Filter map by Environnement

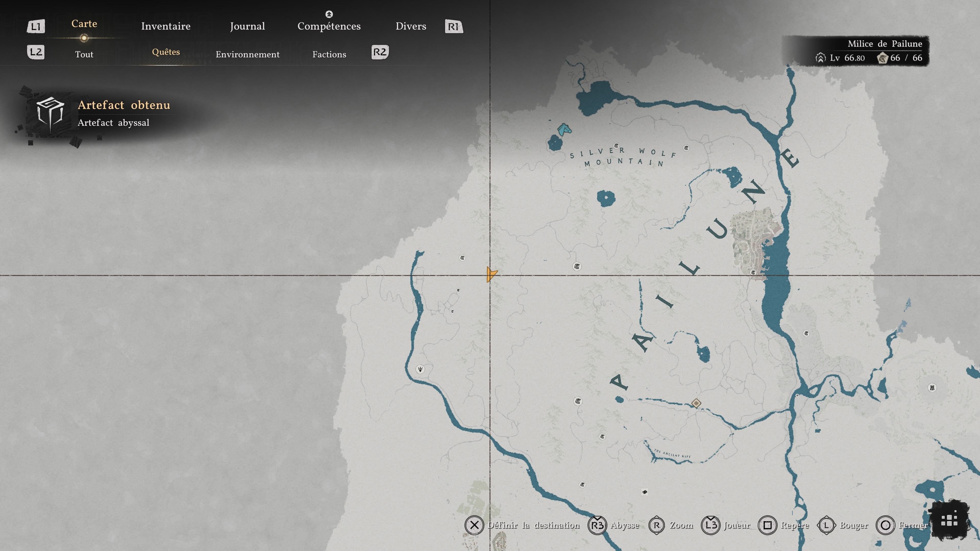point(248,54)
